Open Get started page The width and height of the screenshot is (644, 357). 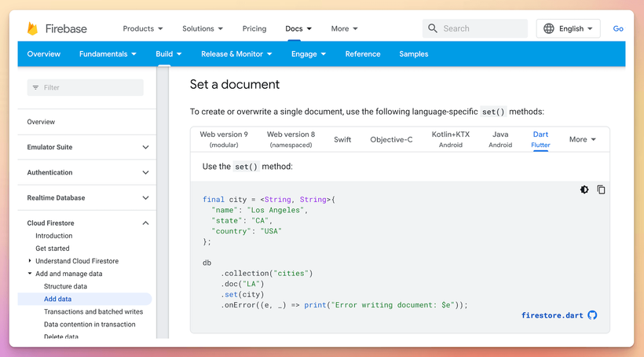pos(52,248)
